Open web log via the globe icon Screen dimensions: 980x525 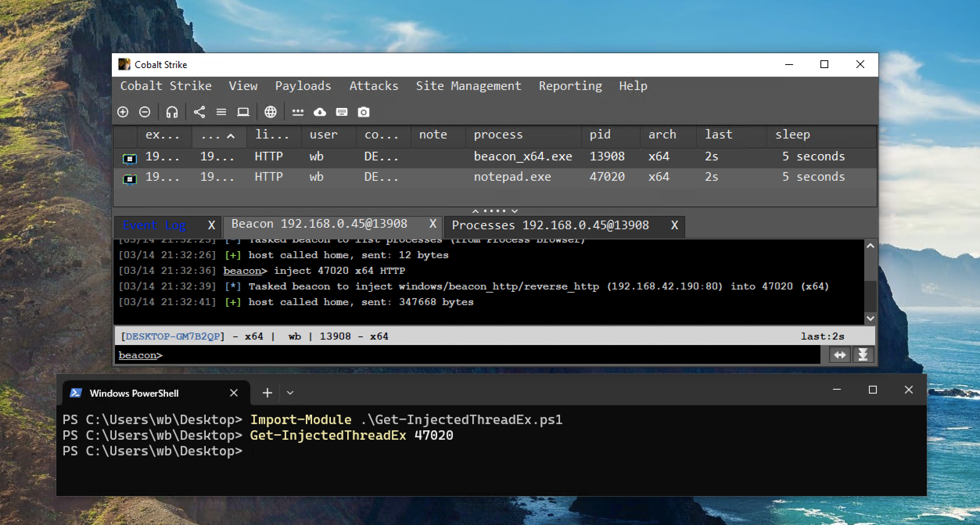point(271,112)
